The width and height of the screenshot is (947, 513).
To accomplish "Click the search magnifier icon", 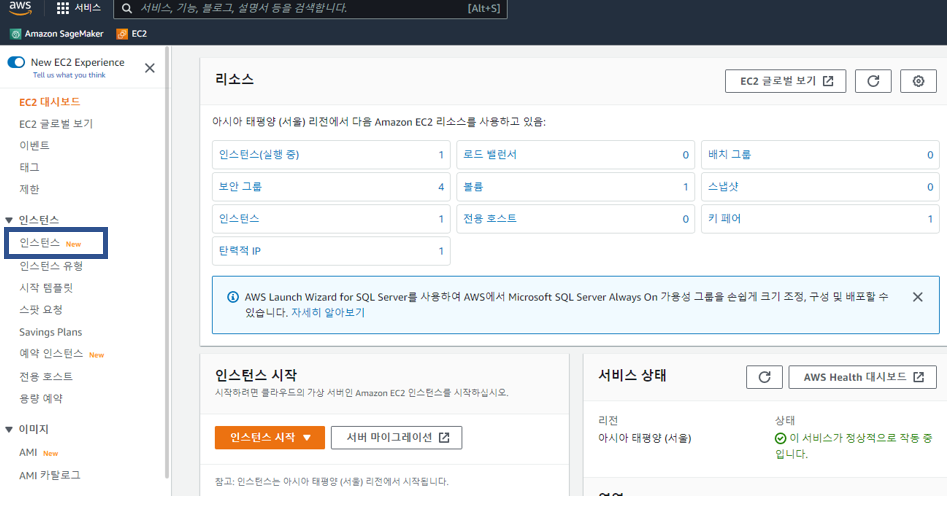I will [127, 8].
